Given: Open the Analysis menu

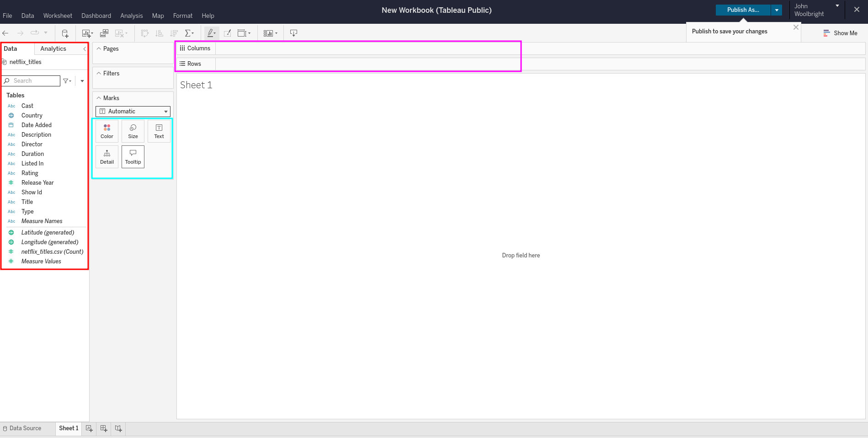Looking at the screenshot, I should point(132,16).
